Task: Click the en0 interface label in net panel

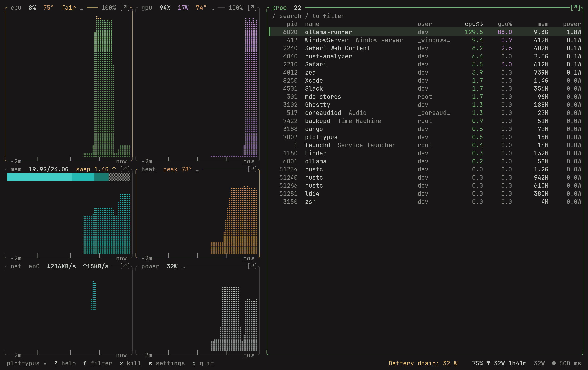Action: click(34, 266)
